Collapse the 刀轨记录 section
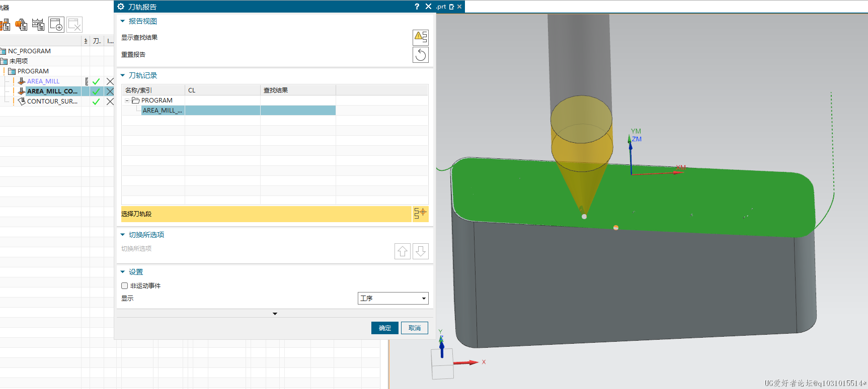 122,75
